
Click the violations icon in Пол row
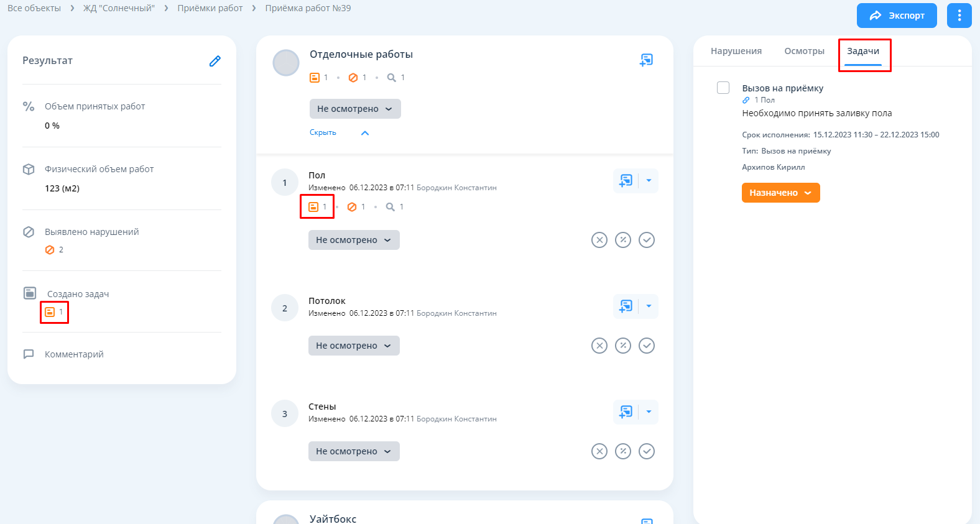[x=353, y=207]
